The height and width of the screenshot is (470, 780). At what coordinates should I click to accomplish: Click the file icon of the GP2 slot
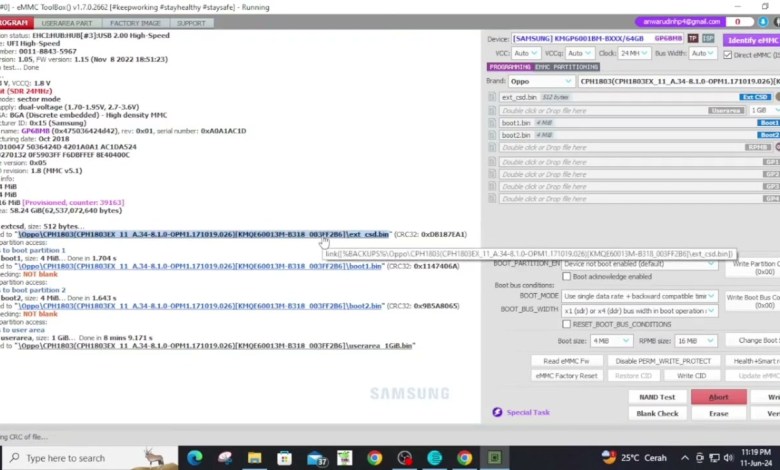492,174
